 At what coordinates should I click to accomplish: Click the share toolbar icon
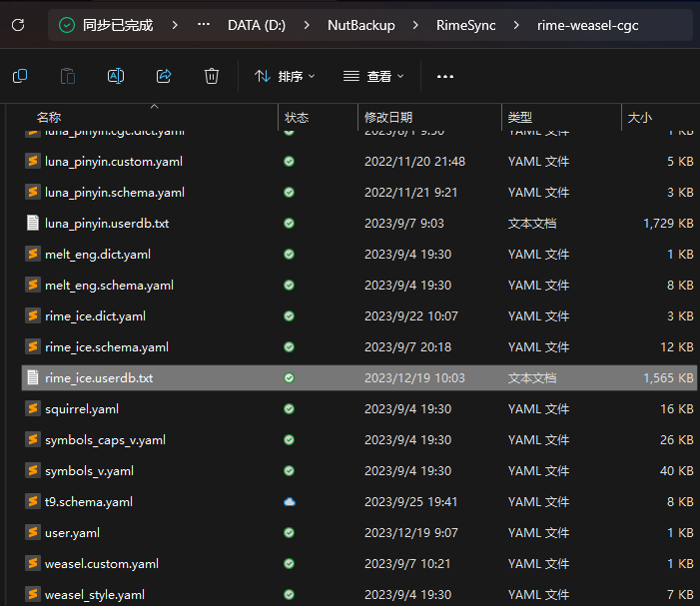(164, 76)
